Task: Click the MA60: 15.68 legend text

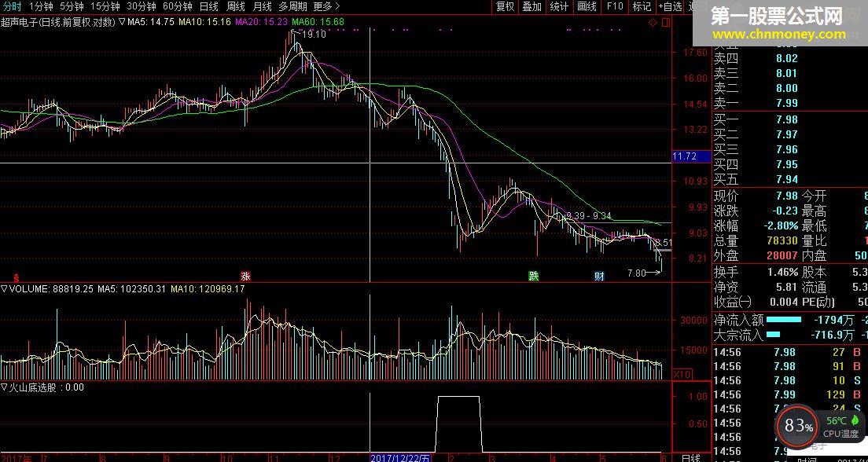Action: [318, 22]
